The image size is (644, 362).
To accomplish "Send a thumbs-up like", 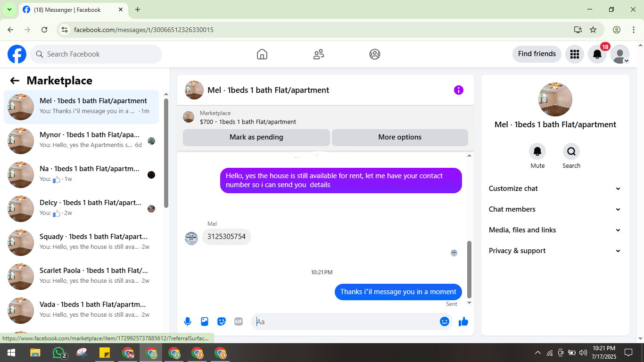I will tap(463, 321).
